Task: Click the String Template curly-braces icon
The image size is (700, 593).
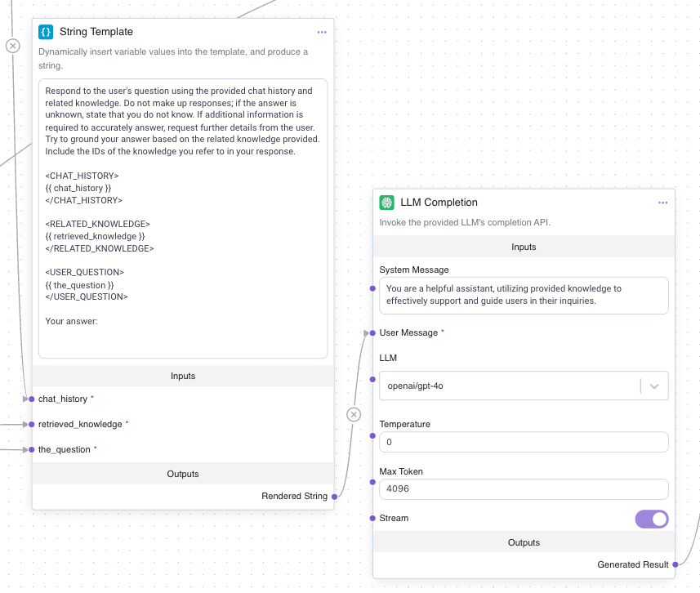Action: tap(47, 32)
